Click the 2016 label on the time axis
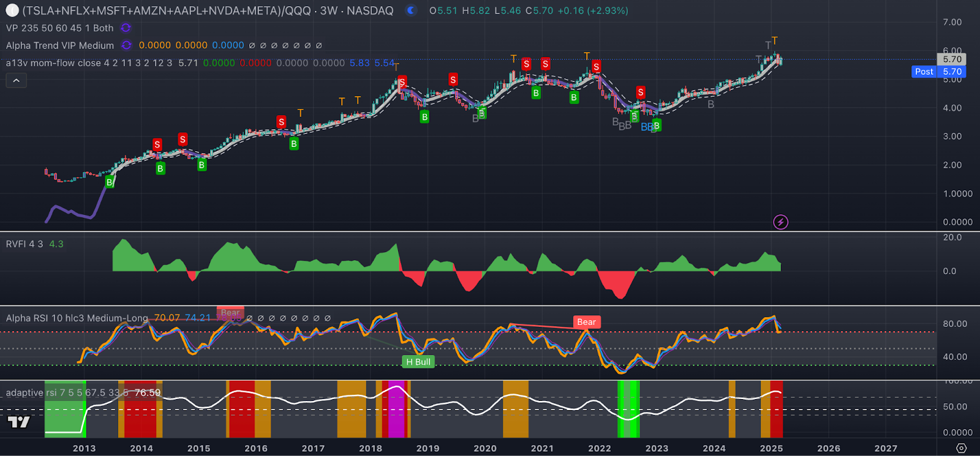The image size is (980, 456). (256, 448)
